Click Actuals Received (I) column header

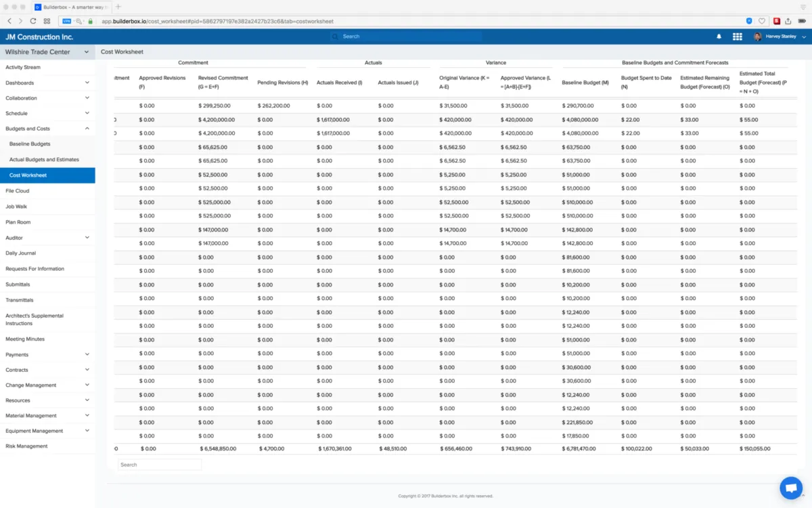340,83
